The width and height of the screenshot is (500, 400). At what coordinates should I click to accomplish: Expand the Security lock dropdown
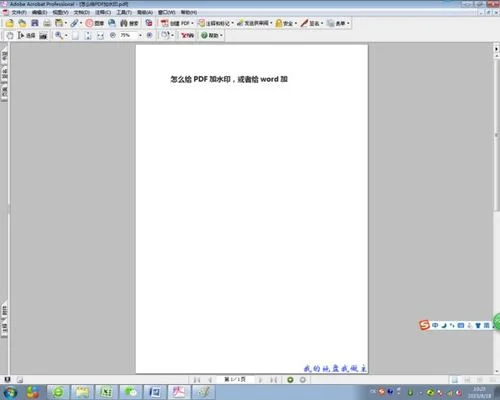(286, 23)
